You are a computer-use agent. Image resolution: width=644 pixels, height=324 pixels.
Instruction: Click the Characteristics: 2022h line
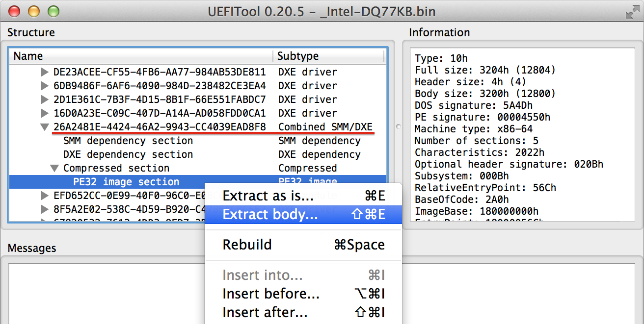(x=479, y=152)
